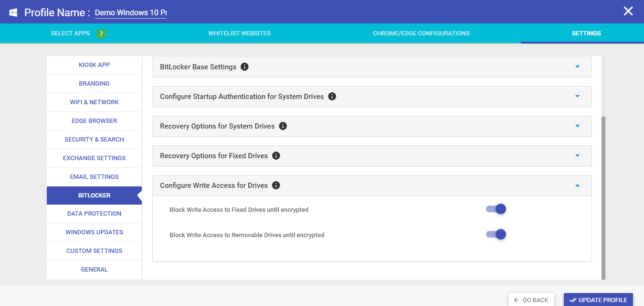Switch to Whitelist Websites tab
The image size is (644, 306).
point(239,33)
